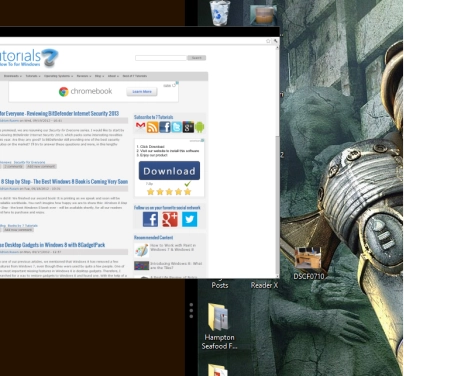
Task: Click the Paint article thumbnail in Recommended Content
Action: (141, 250)
